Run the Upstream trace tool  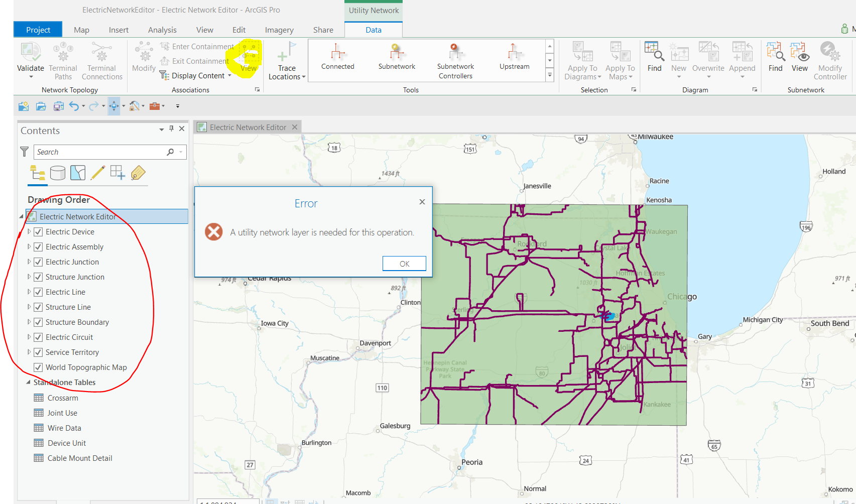514,56
